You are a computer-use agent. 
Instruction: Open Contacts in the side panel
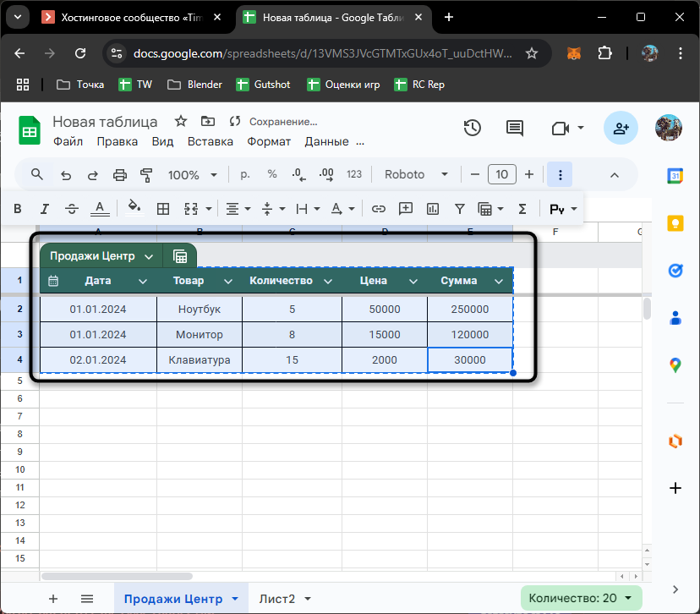tap(675, 318)
